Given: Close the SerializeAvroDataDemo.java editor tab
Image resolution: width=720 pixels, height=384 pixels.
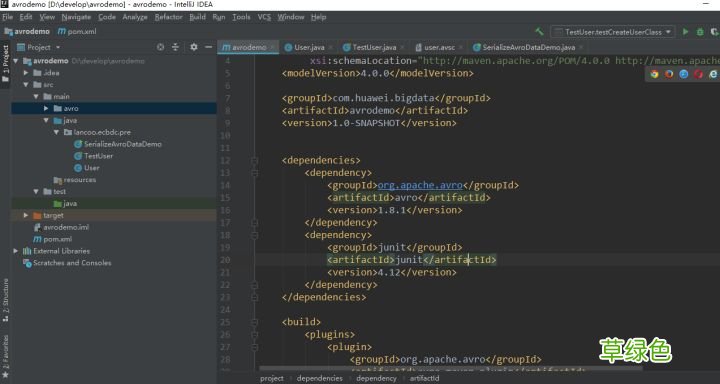Looking at the screenshot, I should coord(581,47).
